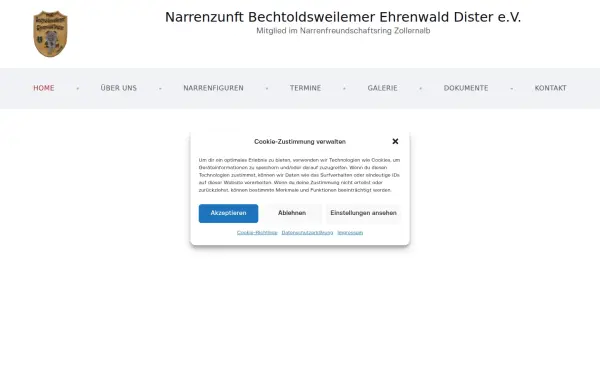Open the Impressum link
This screenshot has width=600, height=375.
pos(350,233)
